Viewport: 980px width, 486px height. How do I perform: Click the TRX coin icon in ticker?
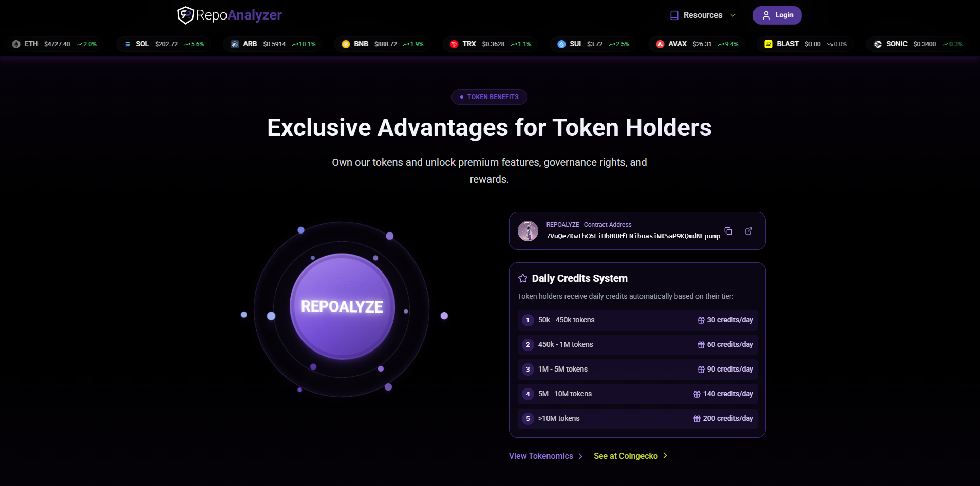click(454, 44)
